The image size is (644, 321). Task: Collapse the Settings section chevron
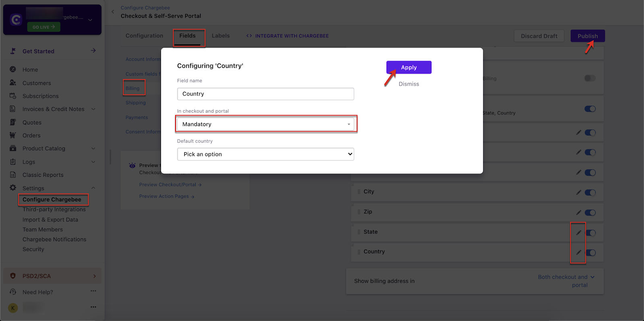pos(93,188)
